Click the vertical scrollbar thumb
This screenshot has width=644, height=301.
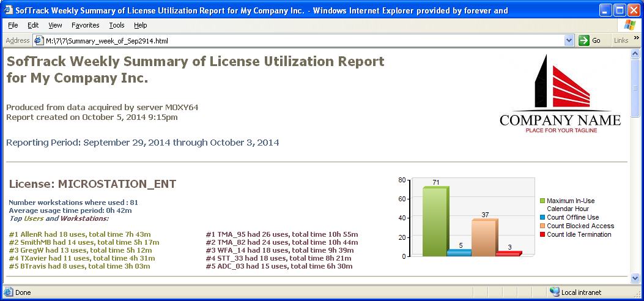coord(635,87)
